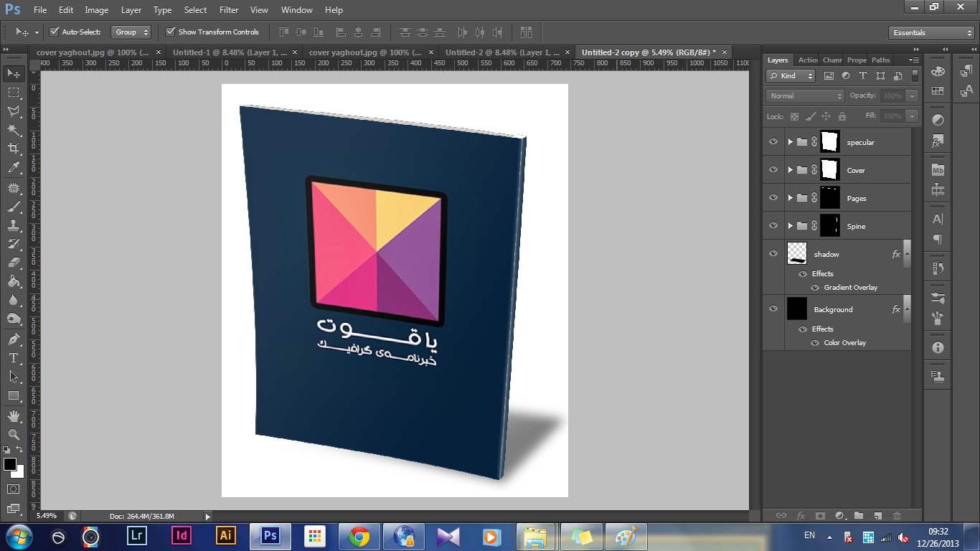Select the Eyedropper tool
The height and width of the screenshot is (551, 980).
(x=13, y=168)
